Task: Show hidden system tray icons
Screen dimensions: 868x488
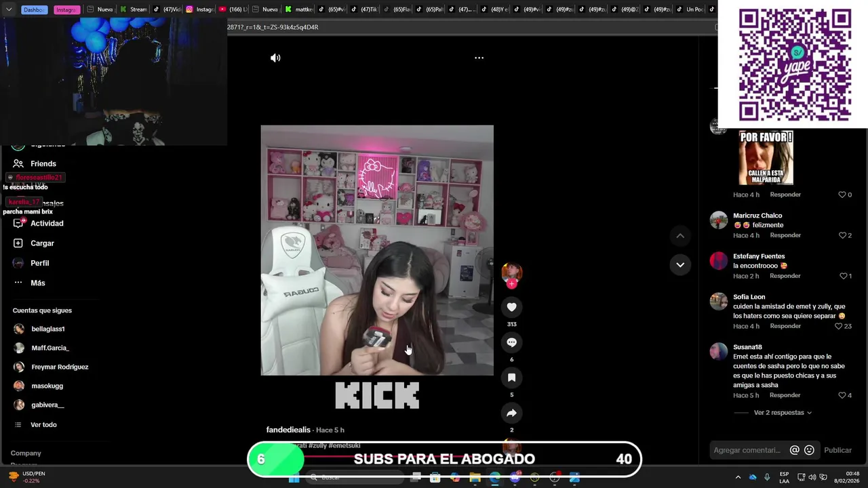Action: (738, 477)
